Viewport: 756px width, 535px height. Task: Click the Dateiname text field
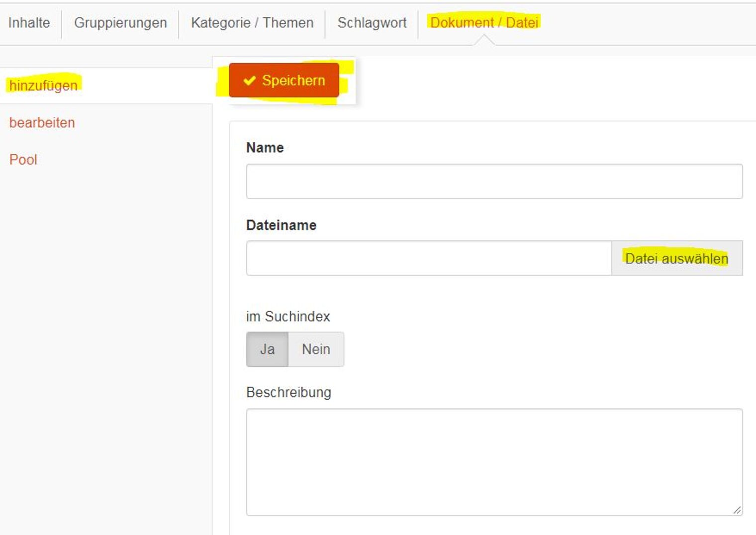tap(428, 257)
